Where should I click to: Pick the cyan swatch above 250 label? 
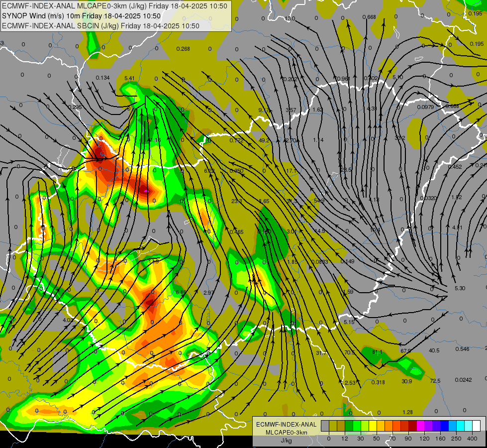click(460, 426)
